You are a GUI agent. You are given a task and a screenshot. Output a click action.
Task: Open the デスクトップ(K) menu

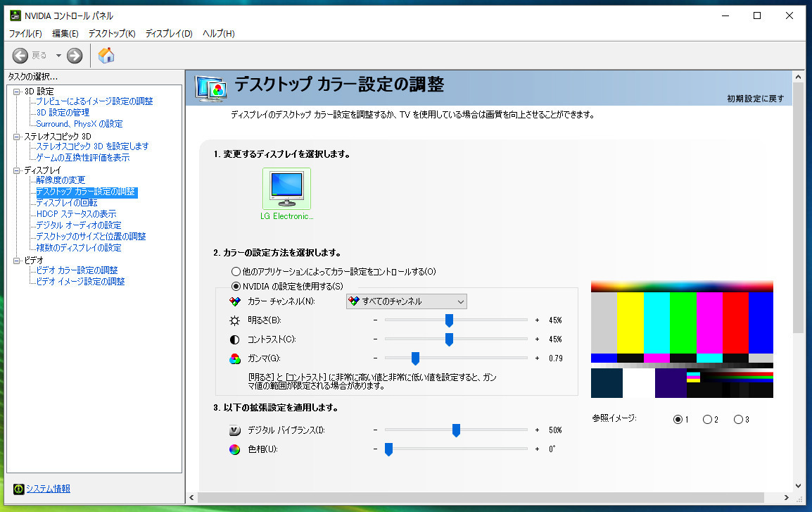pos(112,34)
